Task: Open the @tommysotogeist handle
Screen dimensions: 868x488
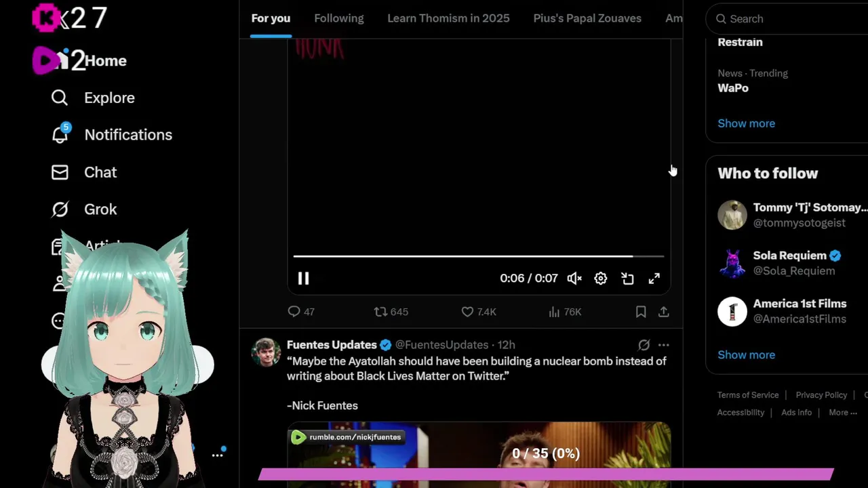Action: point(800,223)
